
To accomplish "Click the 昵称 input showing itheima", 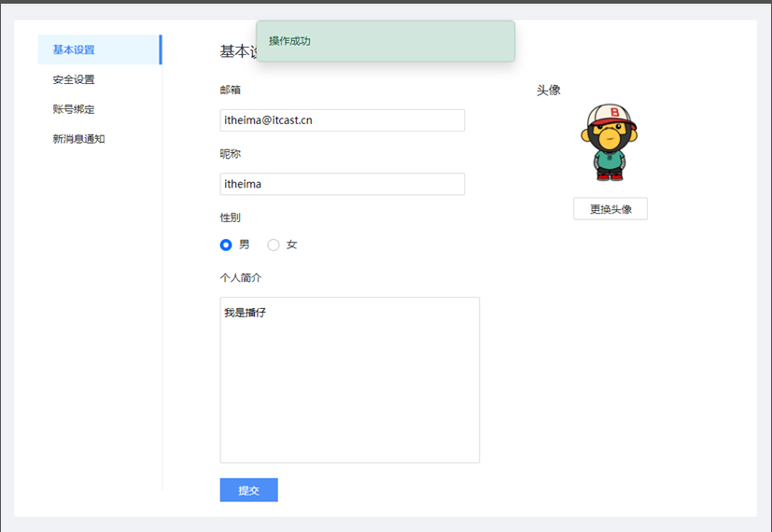I will point(342,184).
